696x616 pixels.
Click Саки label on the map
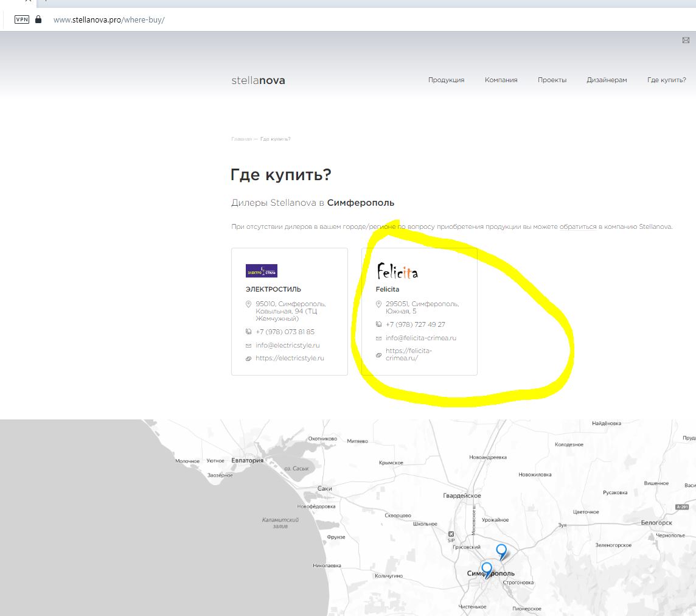[x=324, y=489]
